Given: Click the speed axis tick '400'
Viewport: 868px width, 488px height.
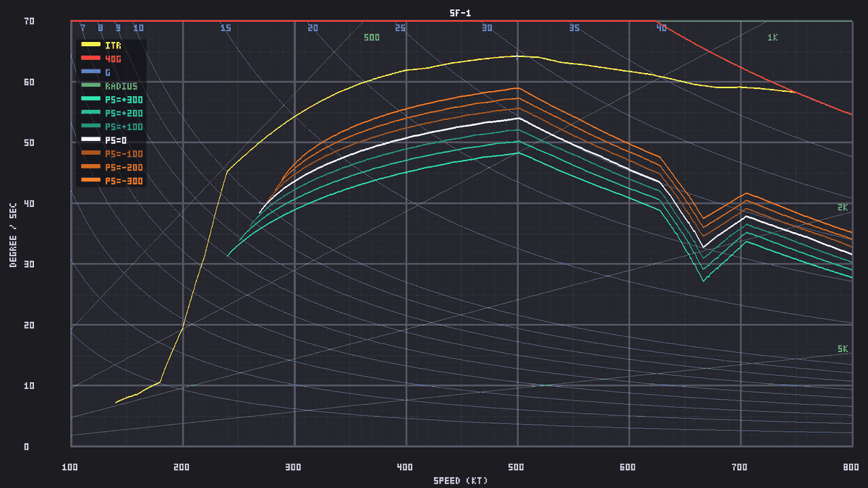Looking at the screenshot, I should [405, 467].
